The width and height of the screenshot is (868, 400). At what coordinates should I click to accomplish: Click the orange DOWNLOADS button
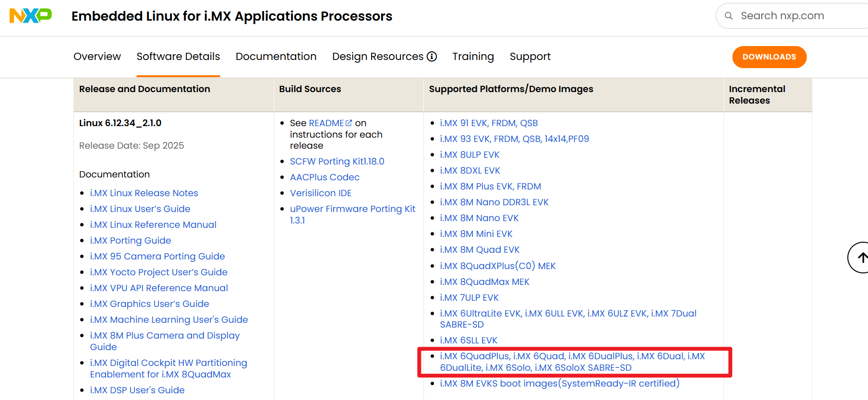pyautogui.click(x=769, y=57)
